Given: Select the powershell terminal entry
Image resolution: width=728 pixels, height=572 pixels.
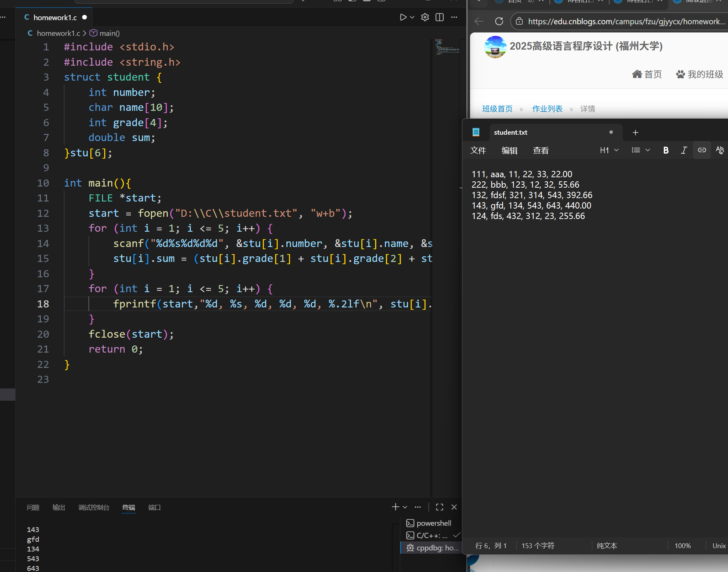Looking at the screenshot, I should click(x=433, y=523).
